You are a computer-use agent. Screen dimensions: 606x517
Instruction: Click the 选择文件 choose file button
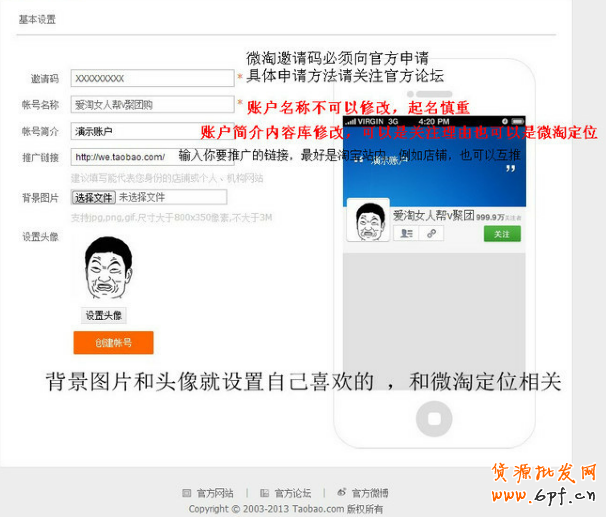(94, 197)
